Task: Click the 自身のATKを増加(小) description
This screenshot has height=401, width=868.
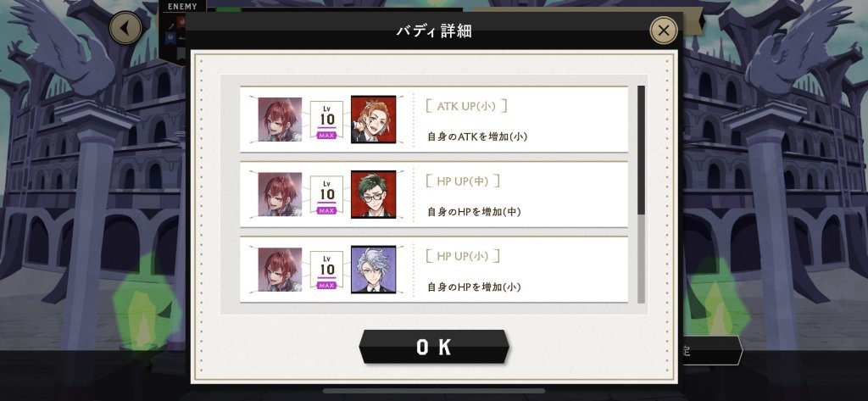Action: pyautogui.click(x=477, y=136)
